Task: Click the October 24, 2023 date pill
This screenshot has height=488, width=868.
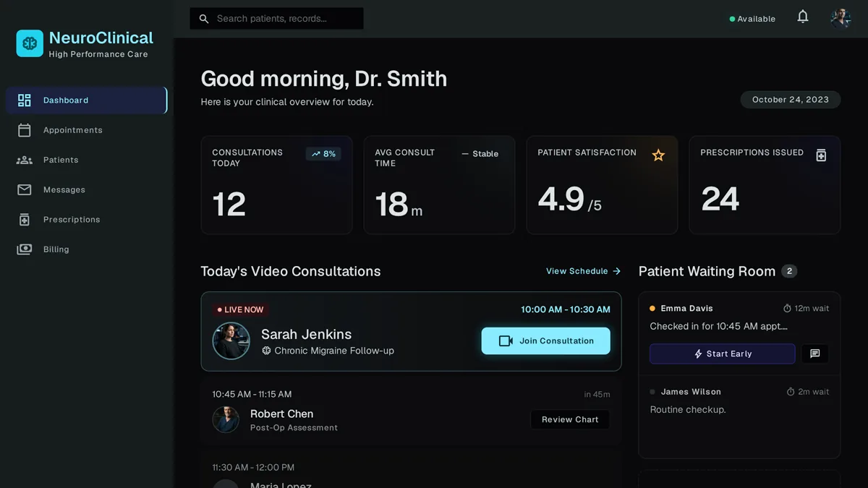Action: 791,100
